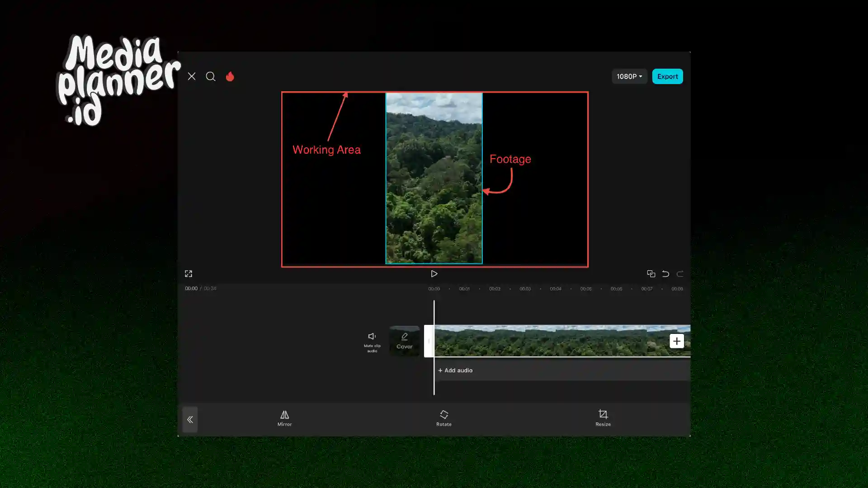
Task: Click the Add audio menu item
Action: [x=455, y=370]
